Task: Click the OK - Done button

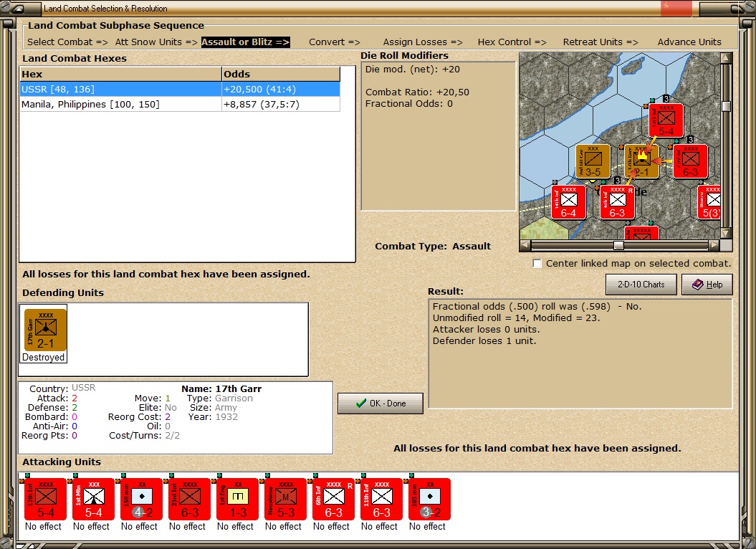Action: point(381,404)
